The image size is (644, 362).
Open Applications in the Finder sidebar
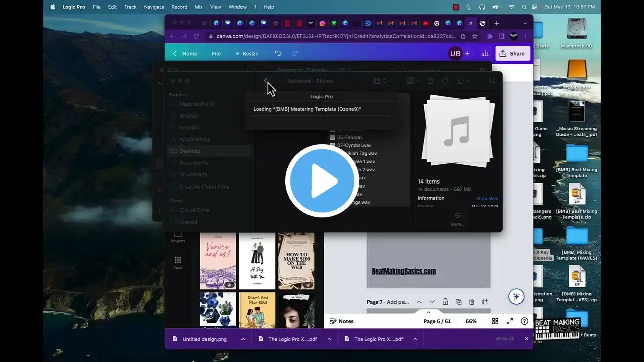(195, 139)
